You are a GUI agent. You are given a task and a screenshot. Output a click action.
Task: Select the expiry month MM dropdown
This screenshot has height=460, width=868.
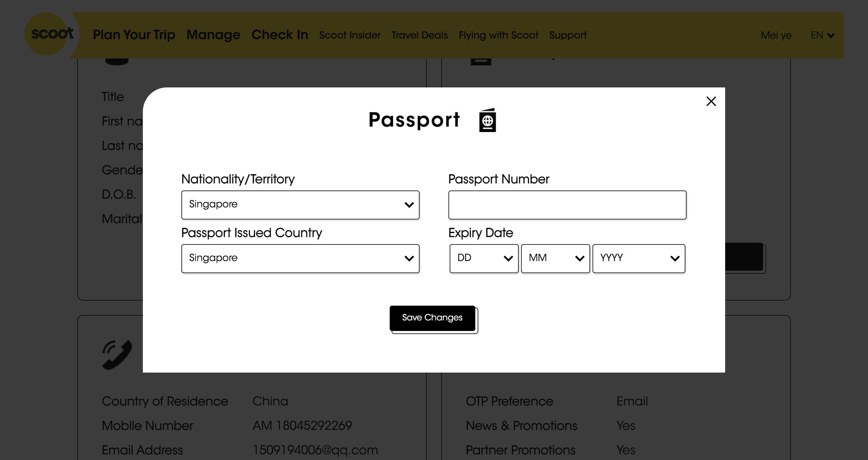[555, 258]
